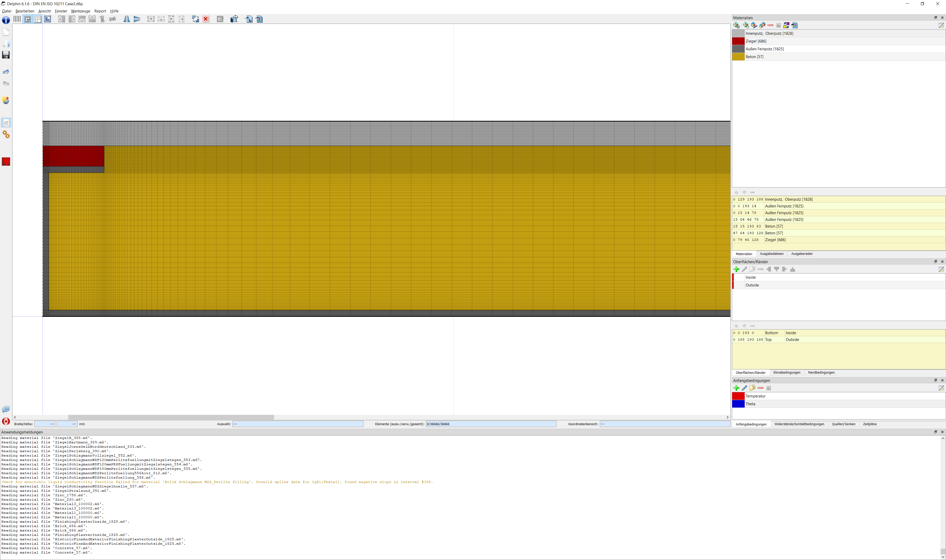Click the framed construction view toolbar icon
The width and height of the screenshot is (946, 560).
pyautogui.click(x=47, y=19)
